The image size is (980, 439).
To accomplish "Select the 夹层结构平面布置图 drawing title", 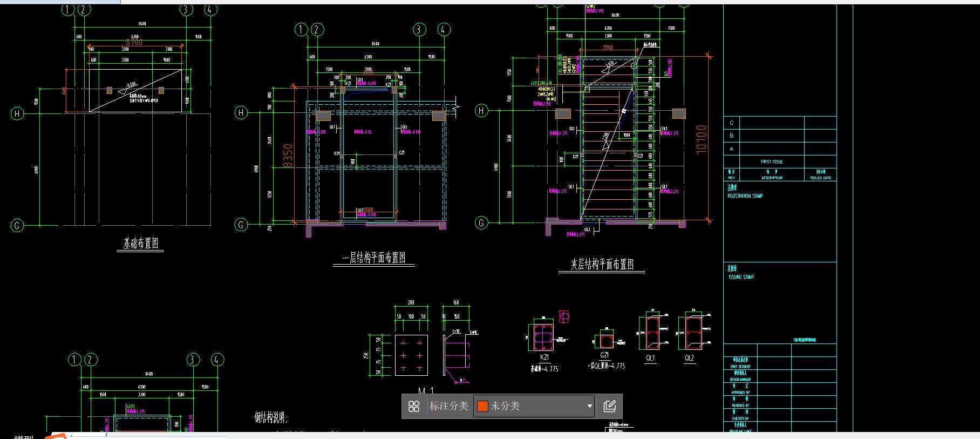I will (602, 265).
